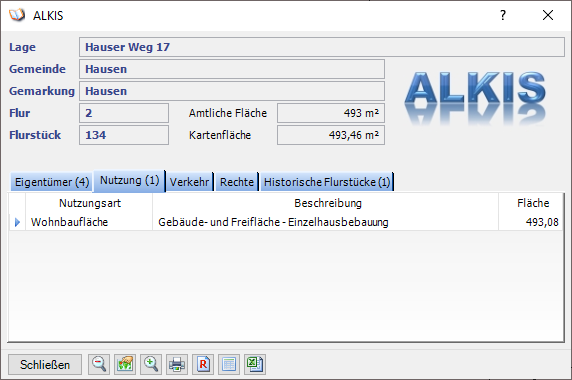Click the Flurstück field with value 134
The height and width of the screenshot is (380, 572).
(x=124, y=135)
